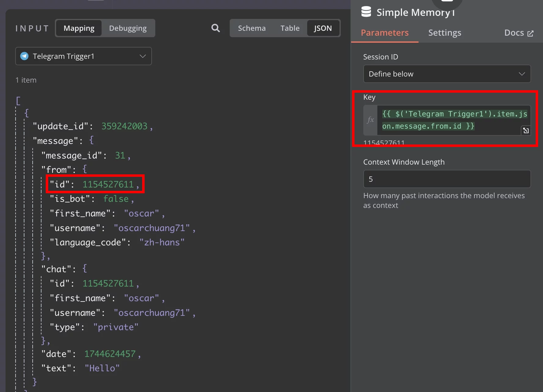Switch to Mapping mode
This screenshot has width=543, height=392.
pyautogui.click(x=79, y=28)
